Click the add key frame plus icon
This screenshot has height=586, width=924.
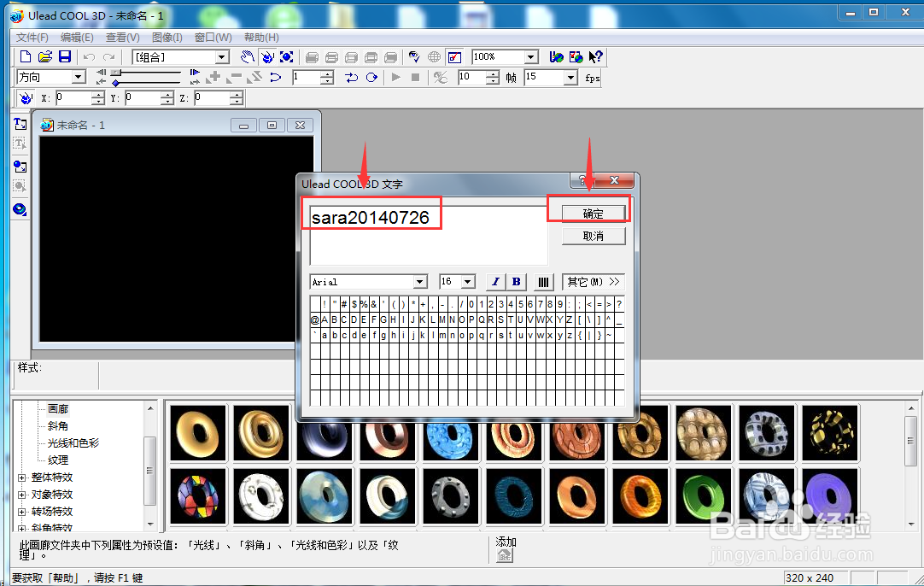(214, 77)
